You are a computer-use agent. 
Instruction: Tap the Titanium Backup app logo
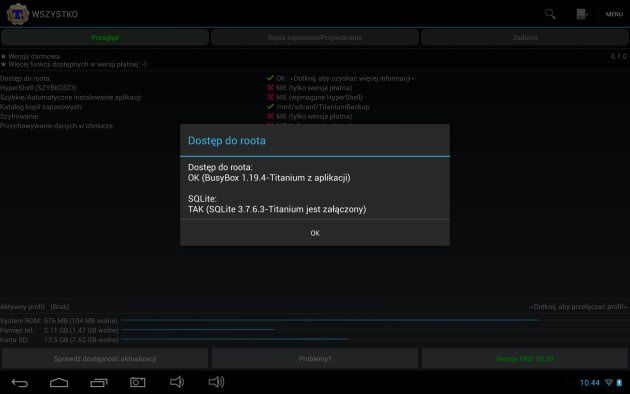pyautogui.click(x=18, y=14)
